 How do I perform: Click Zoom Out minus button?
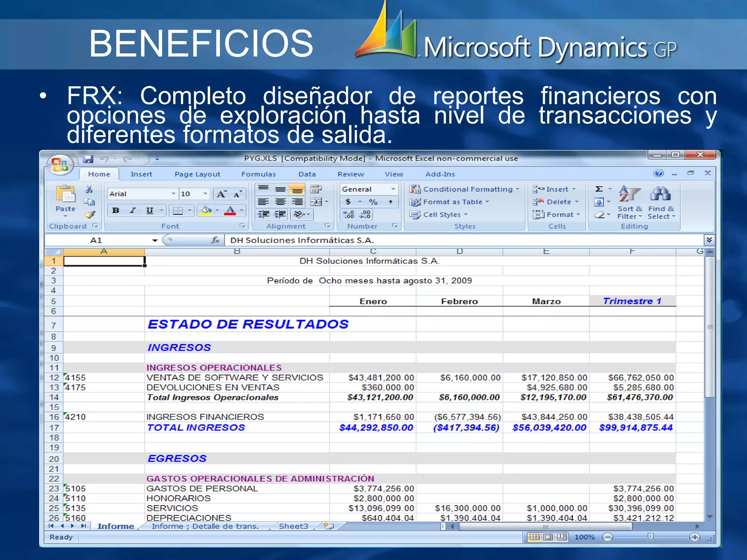[607, 537]
